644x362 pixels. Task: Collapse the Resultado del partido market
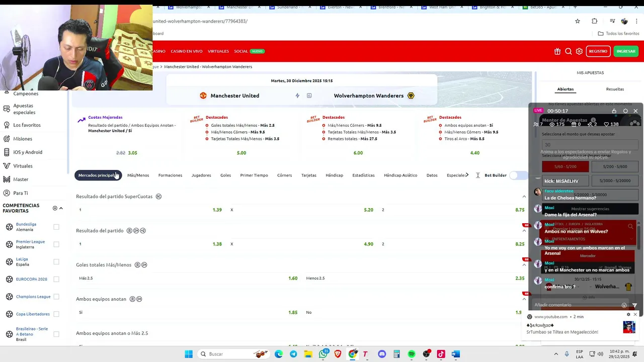pos(524,231)
